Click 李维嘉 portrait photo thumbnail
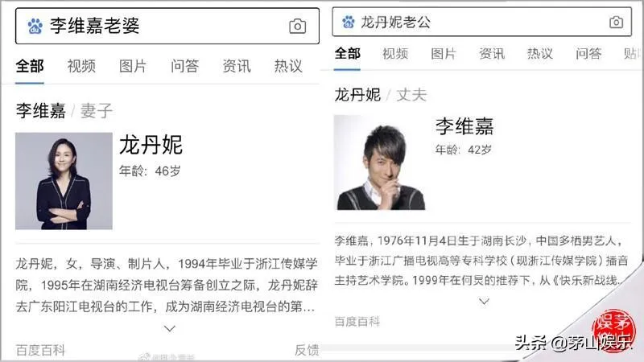644x362 pixels. tap(379, 162)
